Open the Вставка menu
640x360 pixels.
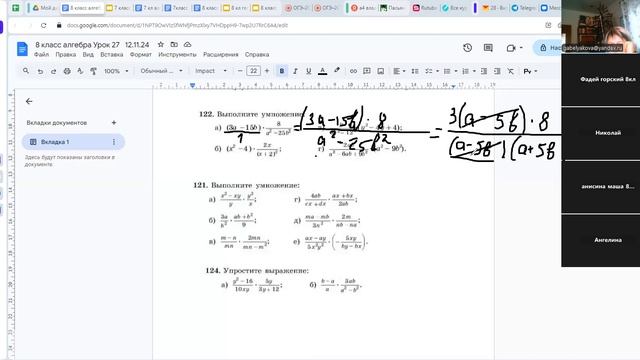[x=111, y=54]
